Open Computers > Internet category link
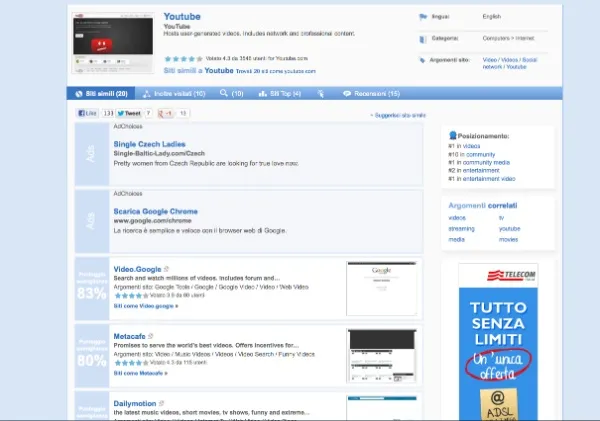The width and height of the screenshot is (600, 421). point(508,38)
